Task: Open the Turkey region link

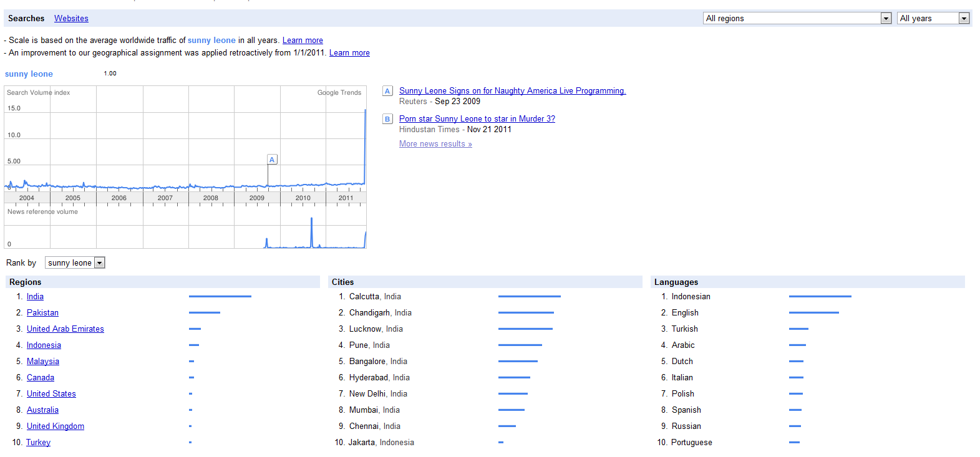Action: 38,442
